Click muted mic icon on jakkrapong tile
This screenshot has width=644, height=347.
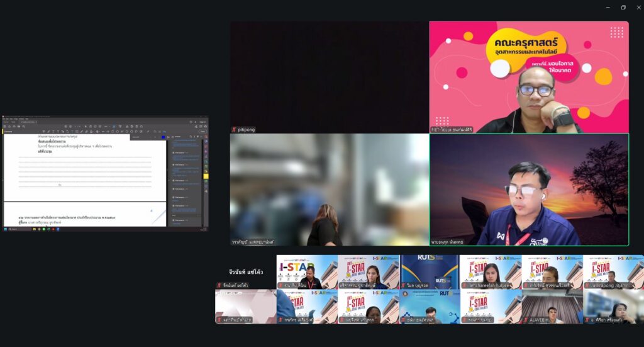point(587,285)
